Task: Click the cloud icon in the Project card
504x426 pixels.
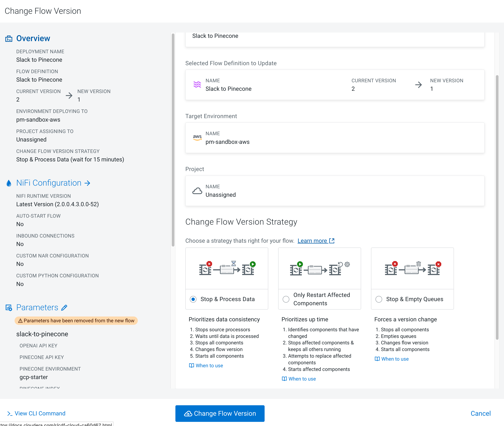Action: tap(197, 191)
